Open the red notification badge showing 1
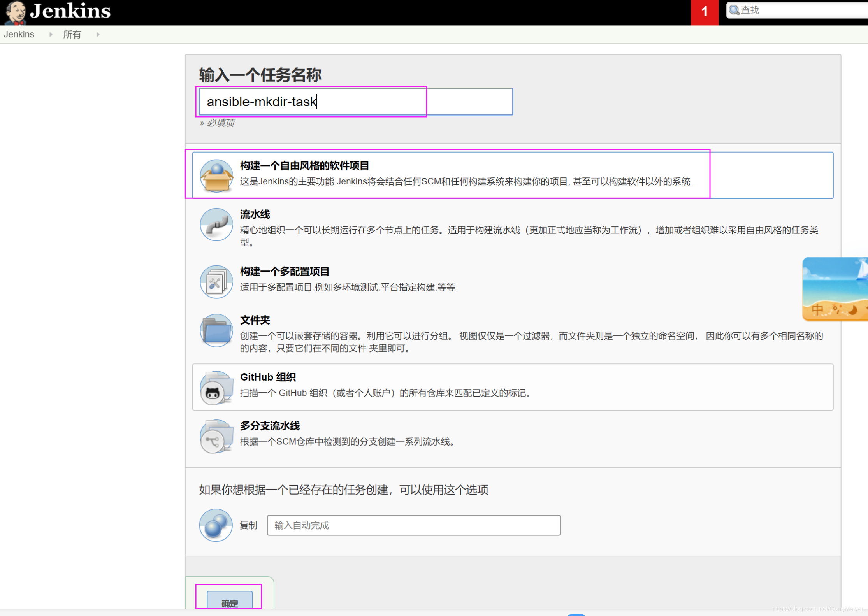 (705, 12)
